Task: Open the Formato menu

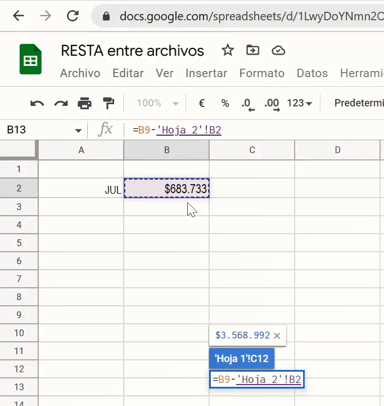Action: click(262, 73)
